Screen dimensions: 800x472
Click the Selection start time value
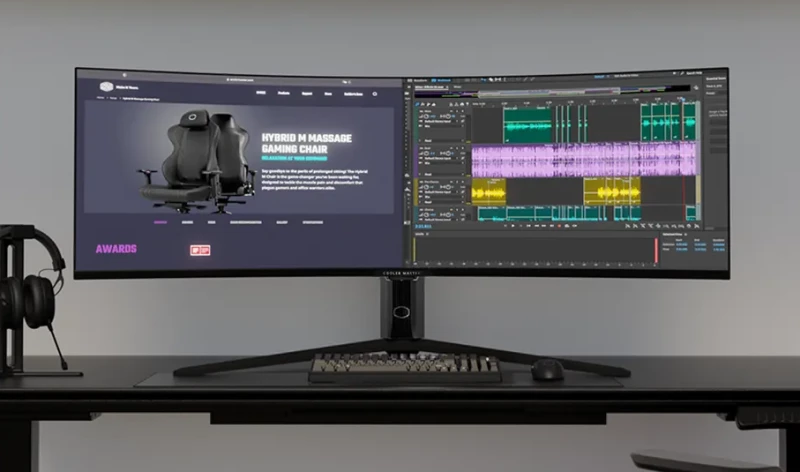(x=682, y=244)
